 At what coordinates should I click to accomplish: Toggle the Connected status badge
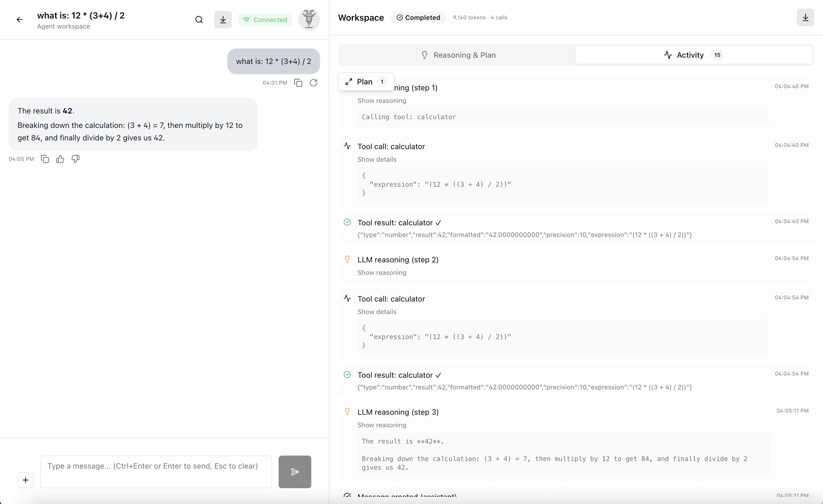pos(264,19)
